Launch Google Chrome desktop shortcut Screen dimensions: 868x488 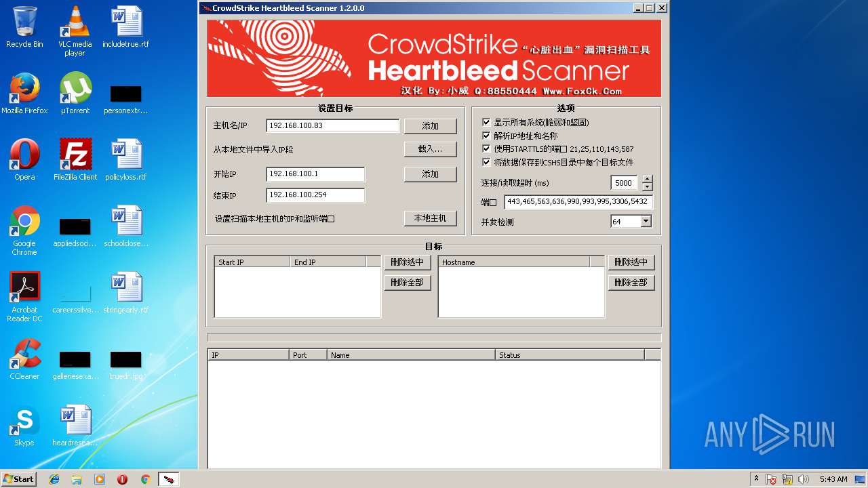point(24,230)
